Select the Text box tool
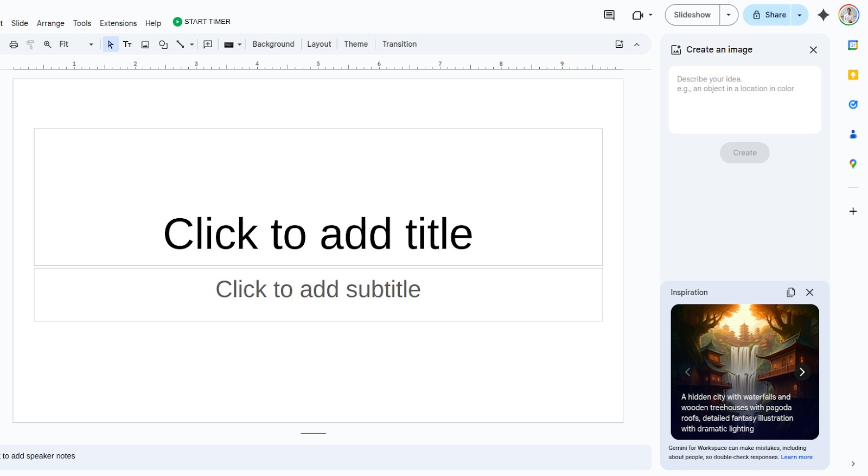 [x=127, y=45]
